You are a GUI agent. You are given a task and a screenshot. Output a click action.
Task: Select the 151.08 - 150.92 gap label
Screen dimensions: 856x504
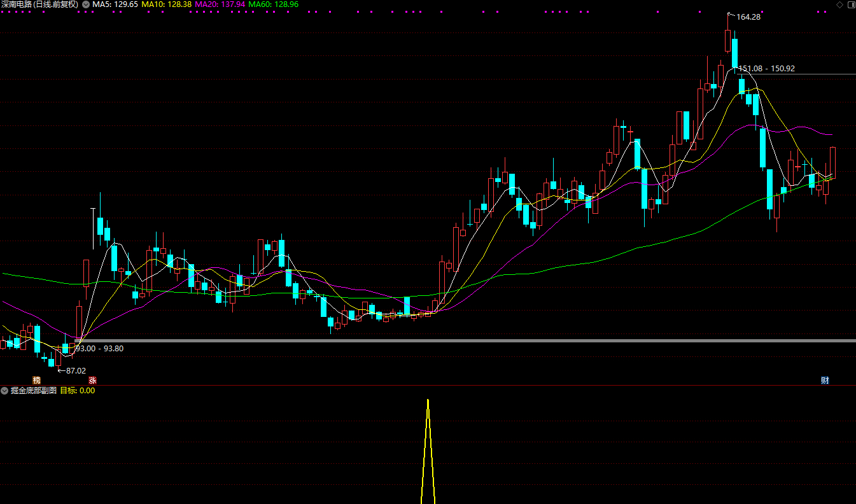click(766, 69)
